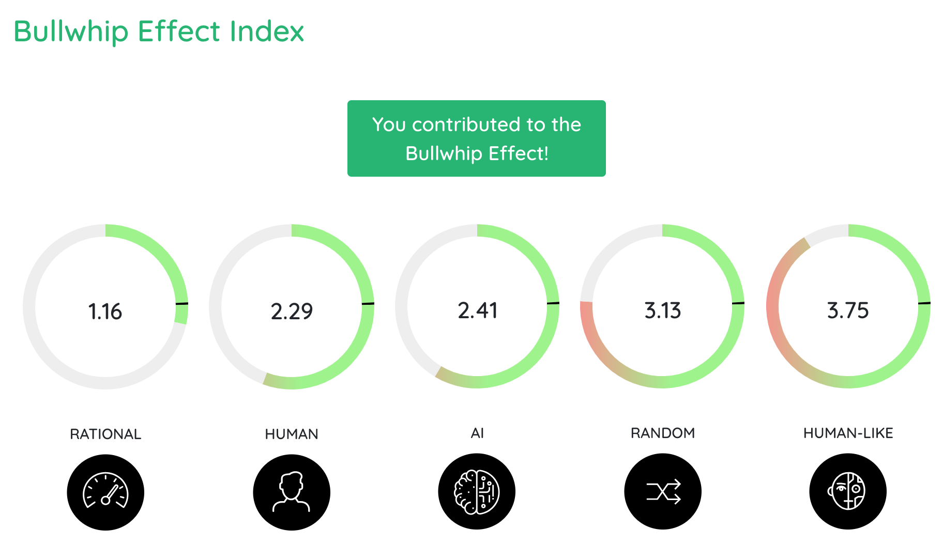
Task: Click the RATIONAL label text
Action: (105, 434)
